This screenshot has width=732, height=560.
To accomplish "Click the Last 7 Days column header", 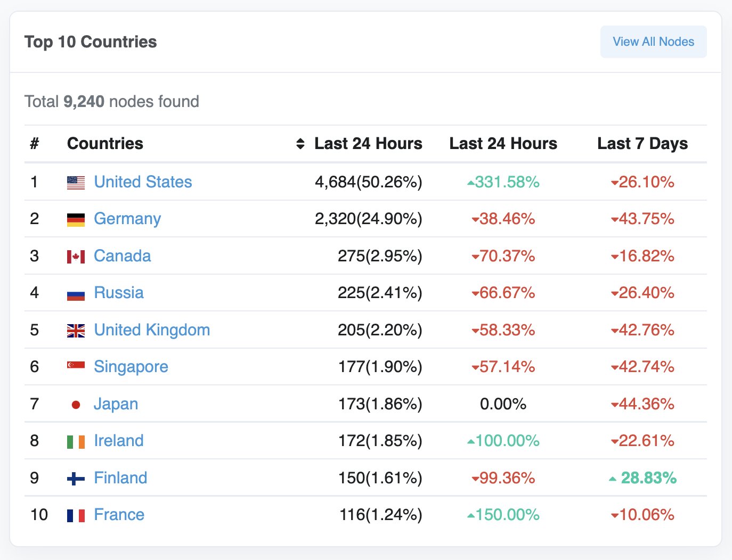I will [x=642, y=144].
